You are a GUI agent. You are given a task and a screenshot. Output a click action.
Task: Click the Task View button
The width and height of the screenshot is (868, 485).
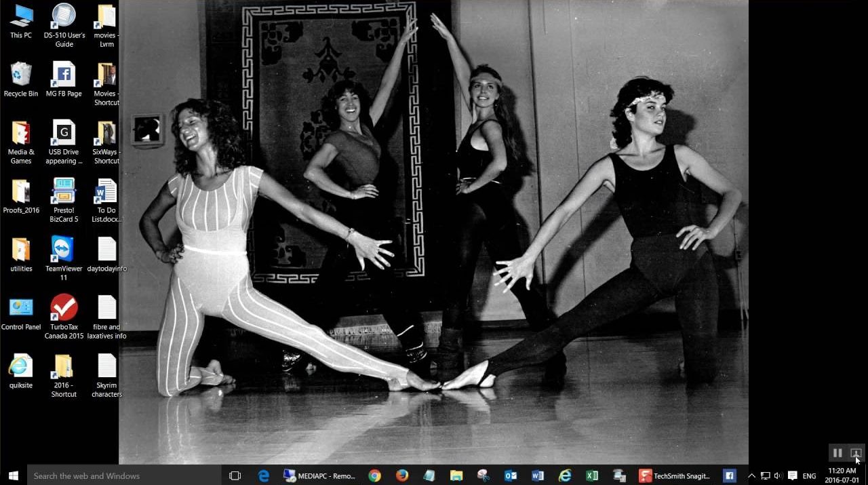(235, 476)
